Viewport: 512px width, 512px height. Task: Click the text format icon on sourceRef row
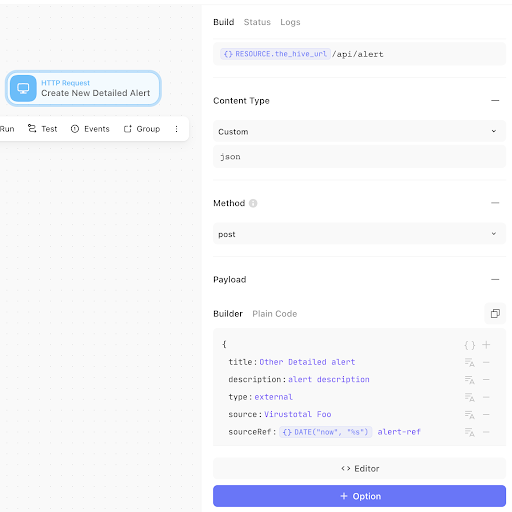(x=470, y=432)
